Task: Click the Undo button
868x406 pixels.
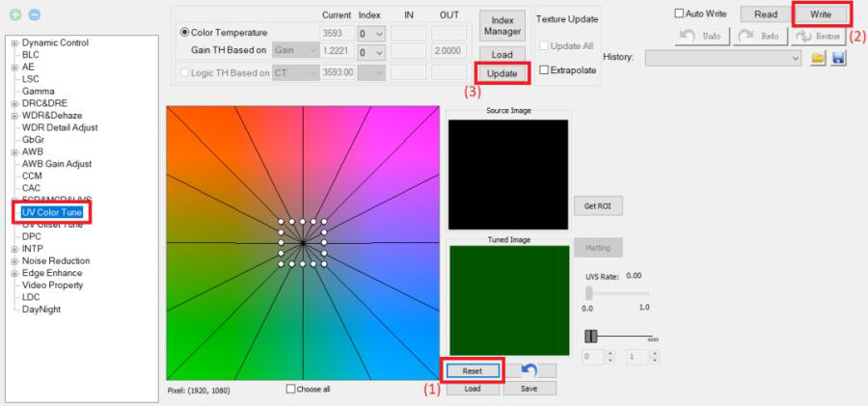Action: click(702, 36)
